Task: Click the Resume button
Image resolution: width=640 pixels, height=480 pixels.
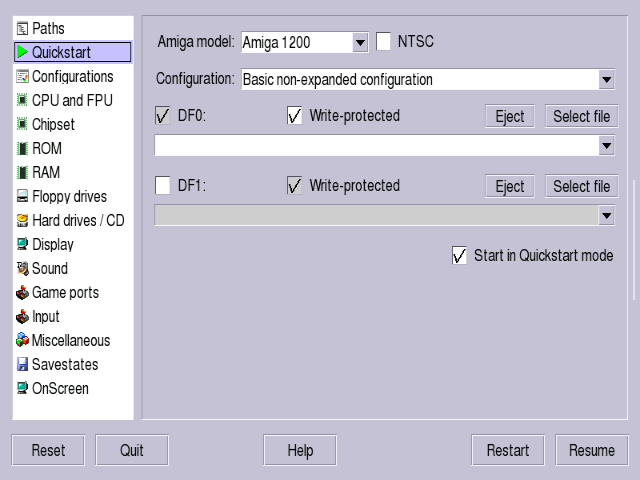Action: click(x=592, y=450)
